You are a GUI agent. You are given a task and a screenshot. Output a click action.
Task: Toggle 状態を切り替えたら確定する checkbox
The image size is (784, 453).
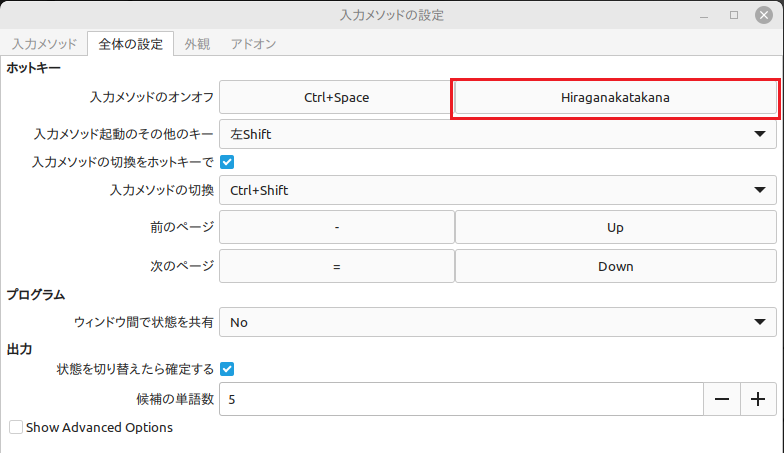(x=227, y=369)
